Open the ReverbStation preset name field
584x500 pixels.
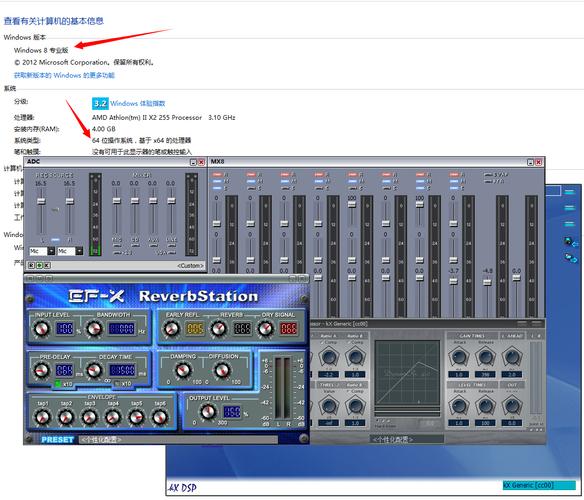(179, 440)
